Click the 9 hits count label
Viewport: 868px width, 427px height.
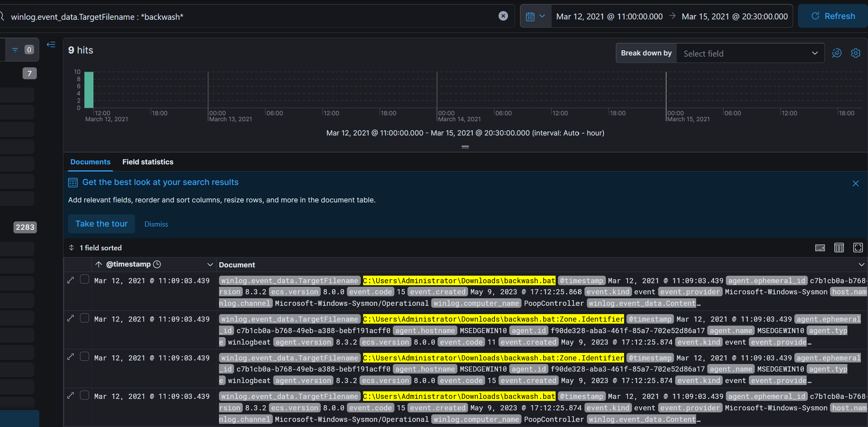click(x=81, y=50)
